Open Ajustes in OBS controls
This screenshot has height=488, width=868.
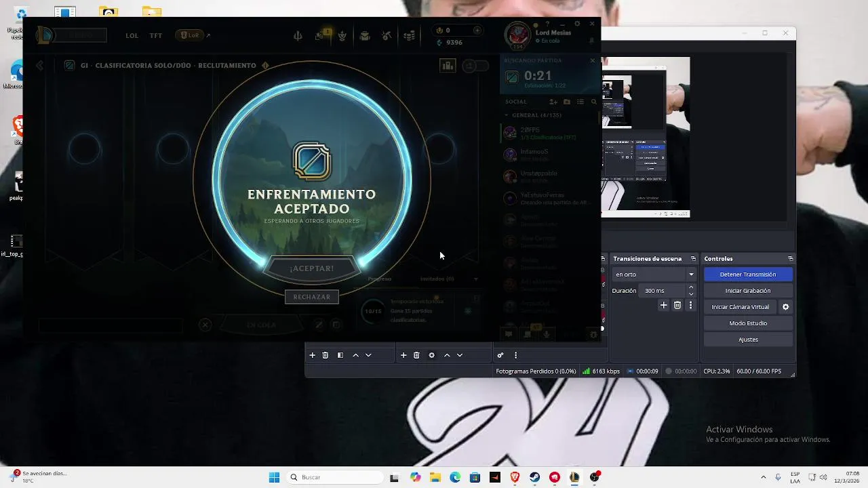(748, 340)
